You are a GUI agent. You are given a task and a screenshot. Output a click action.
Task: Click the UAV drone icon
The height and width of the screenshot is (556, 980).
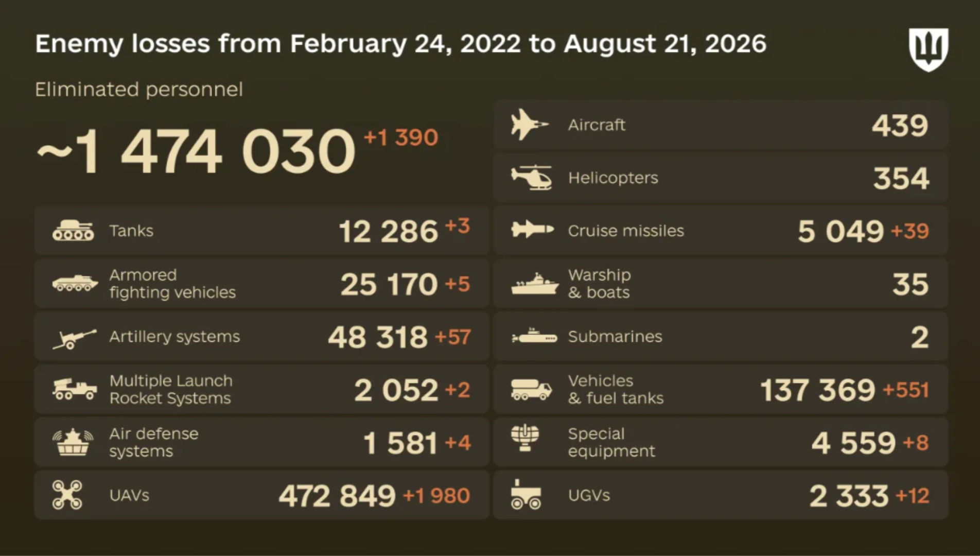click(67, 495)
